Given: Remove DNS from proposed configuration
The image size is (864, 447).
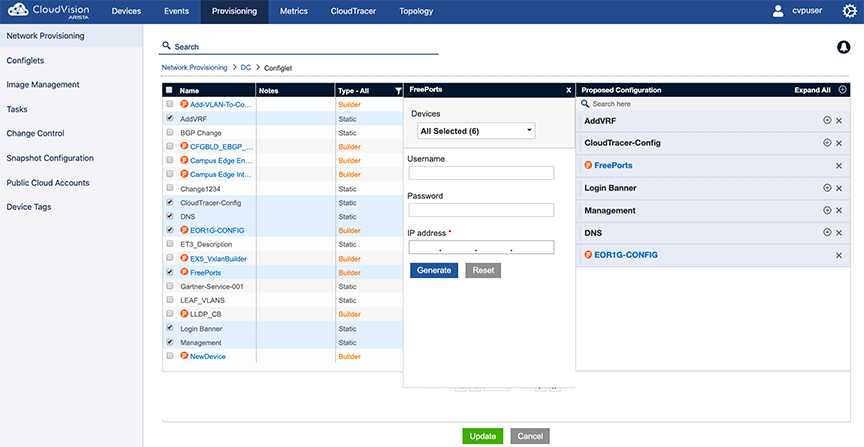Looking at the screenshot, I should (x=839, y=233).
